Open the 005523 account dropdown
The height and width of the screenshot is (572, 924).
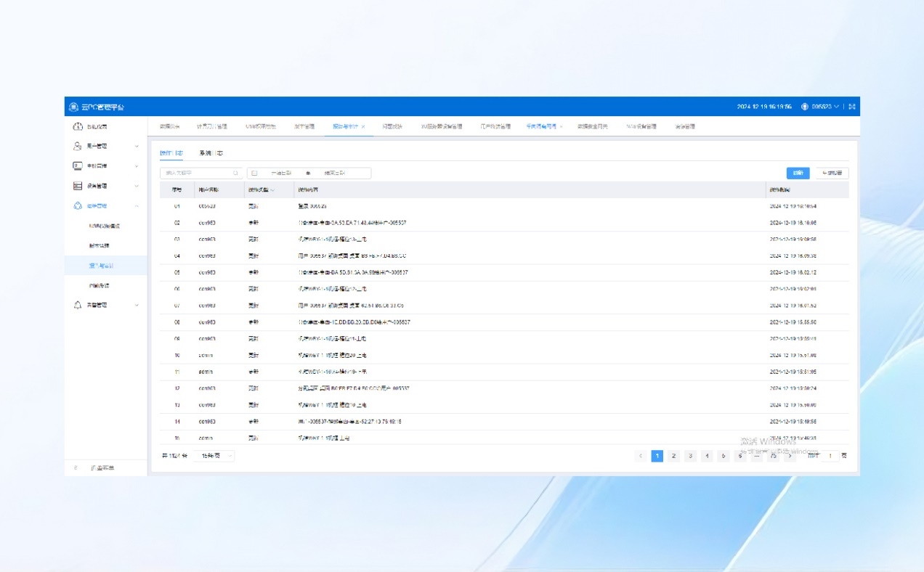click(x=826, y=107)
